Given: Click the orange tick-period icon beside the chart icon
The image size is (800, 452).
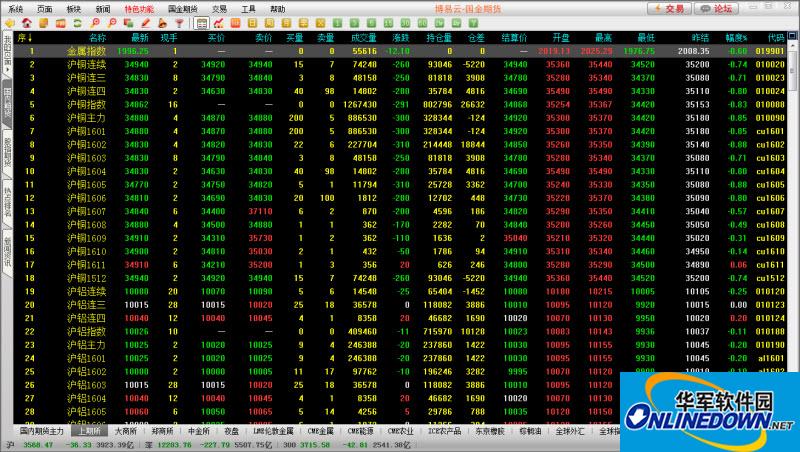Looking at the screenshot, I should [235, 23].
